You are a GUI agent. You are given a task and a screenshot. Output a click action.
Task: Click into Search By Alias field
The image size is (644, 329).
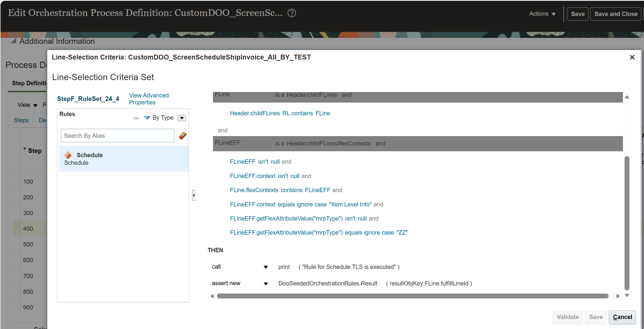[117, 136]
